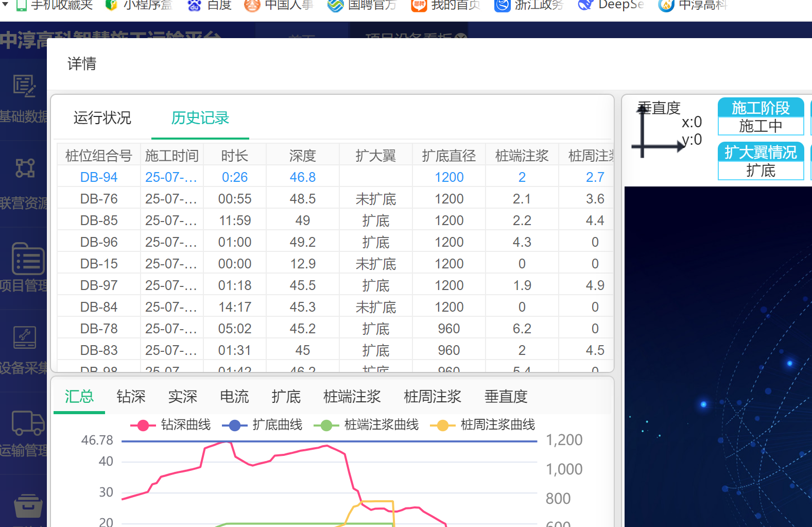
Task: Click the DB-94 pile record link
Action: tap(99, 177)
